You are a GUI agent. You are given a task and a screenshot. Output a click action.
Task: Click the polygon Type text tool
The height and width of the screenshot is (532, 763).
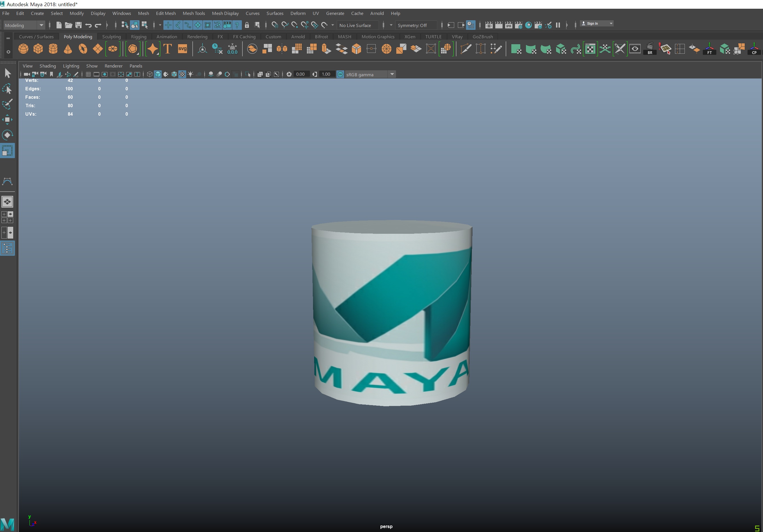tap(168, 49)
